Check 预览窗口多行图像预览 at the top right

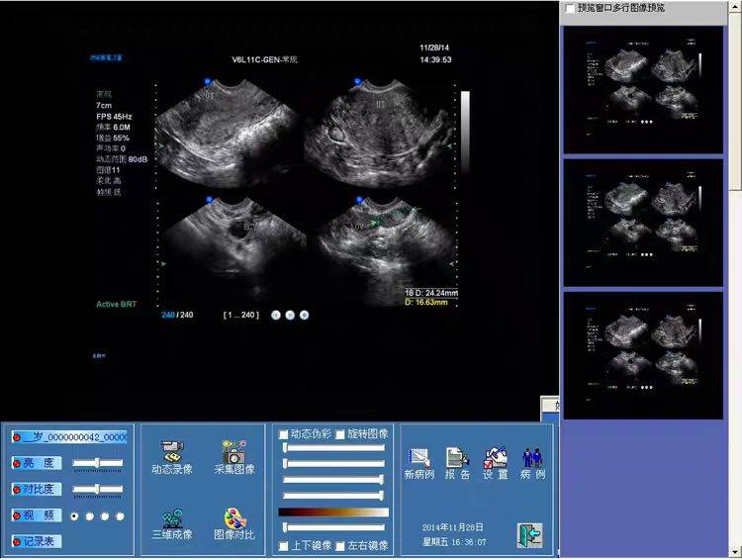tap(570, 8)
